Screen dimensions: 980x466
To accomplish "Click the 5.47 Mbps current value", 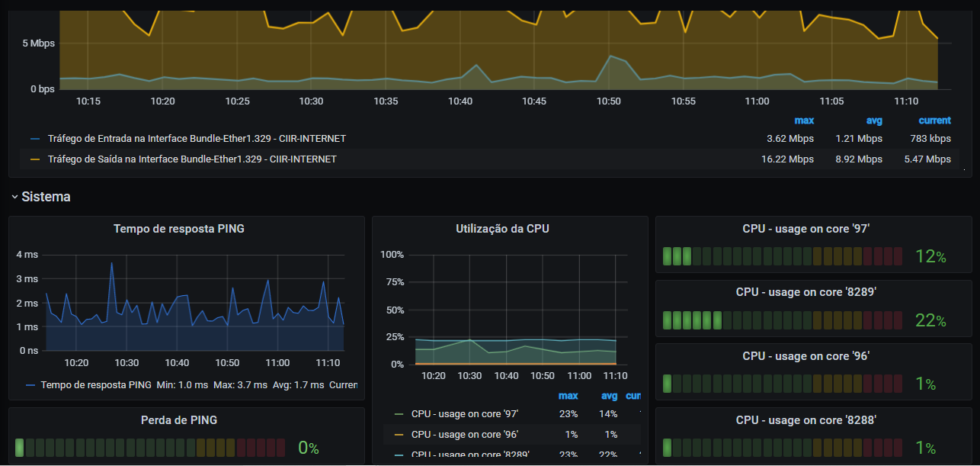I will 927,159.
